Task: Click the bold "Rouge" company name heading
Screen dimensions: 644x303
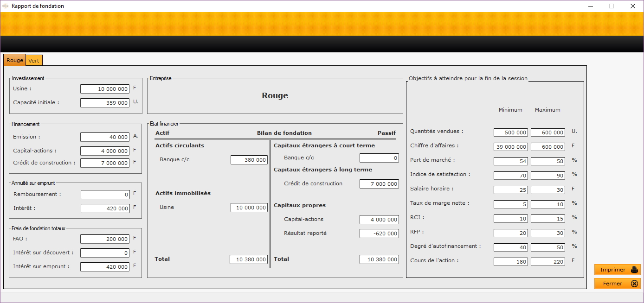Action: coord(275,95)
